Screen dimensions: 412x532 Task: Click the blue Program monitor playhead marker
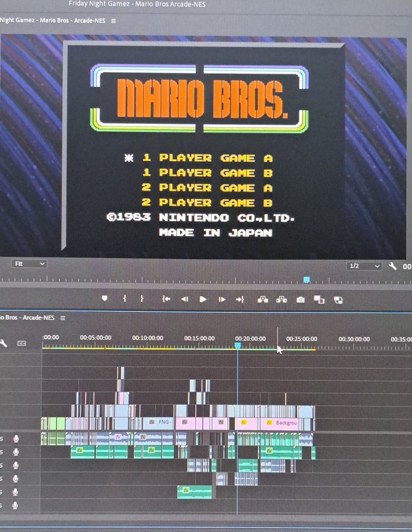click(x=306, y=280)
